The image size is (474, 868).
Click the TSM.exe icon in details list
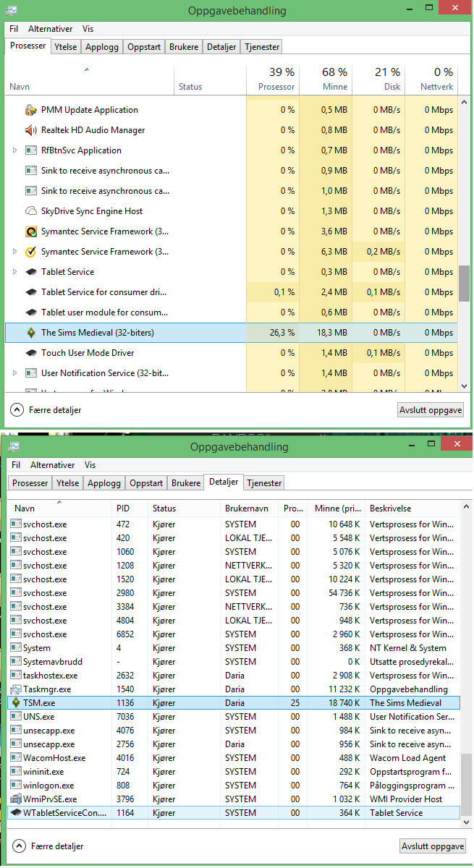click(x=16, y=703)
